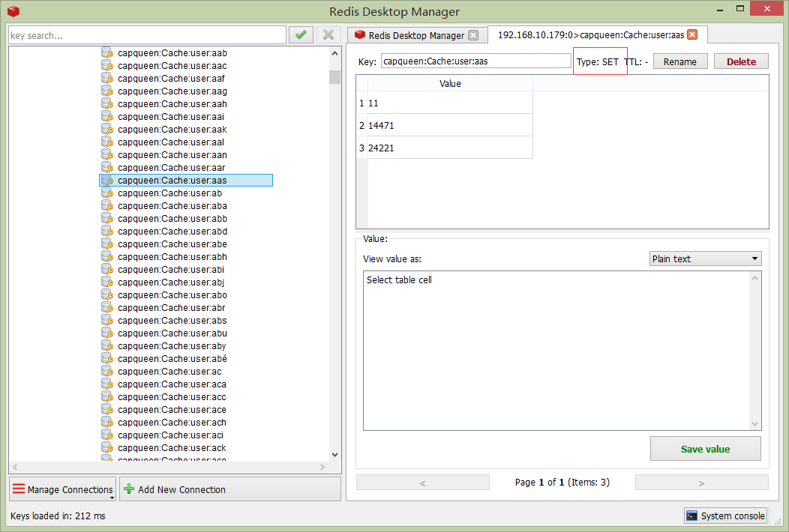This screenshot has width=789, height=532.
Task: Close the Redis Desktop Manager tab
Action: (x=473, y=35)
